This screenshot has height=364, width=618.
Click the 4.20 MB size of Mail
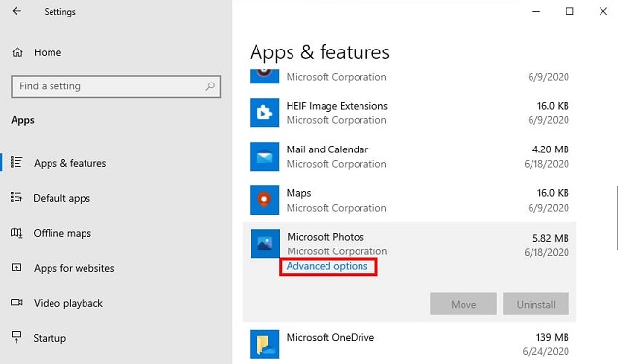[551, 149]
